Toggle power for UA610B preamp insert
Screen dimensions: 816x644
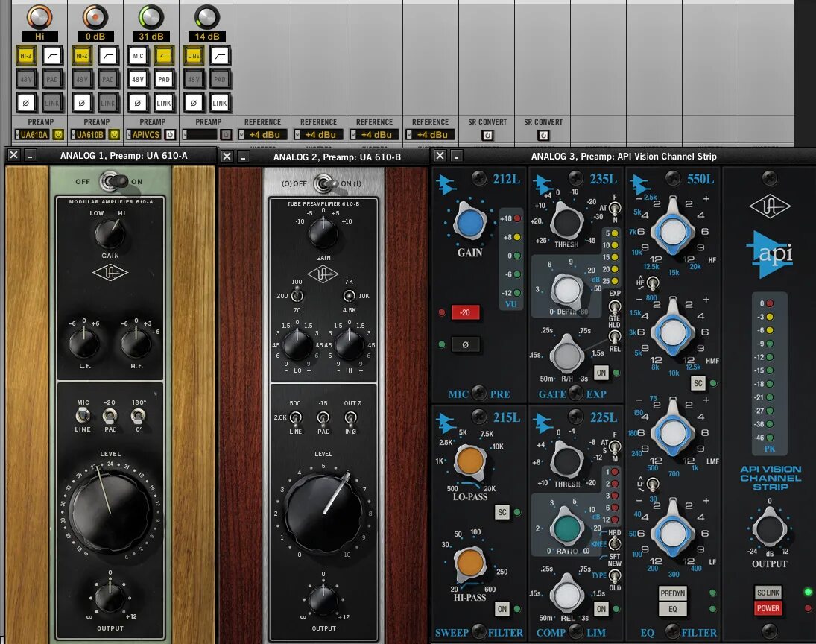[x=114, y=135]
